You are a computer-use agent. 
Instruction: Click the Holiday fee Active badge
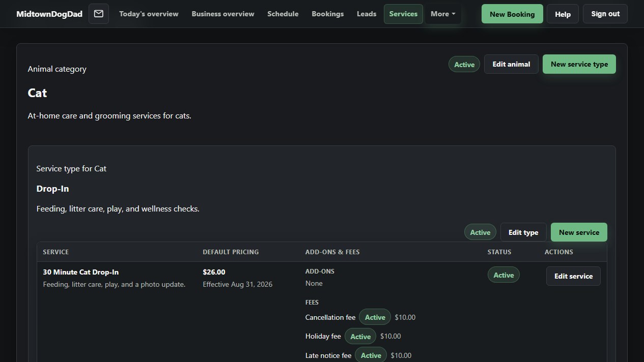click(360, 336)
